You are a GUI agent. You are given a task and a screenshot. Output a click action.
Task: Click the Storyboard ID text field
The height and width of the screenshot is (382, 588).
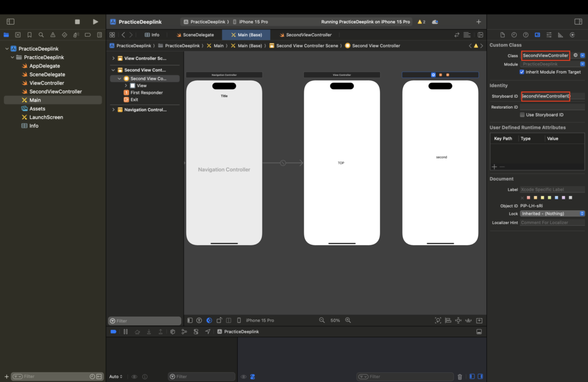546,97
